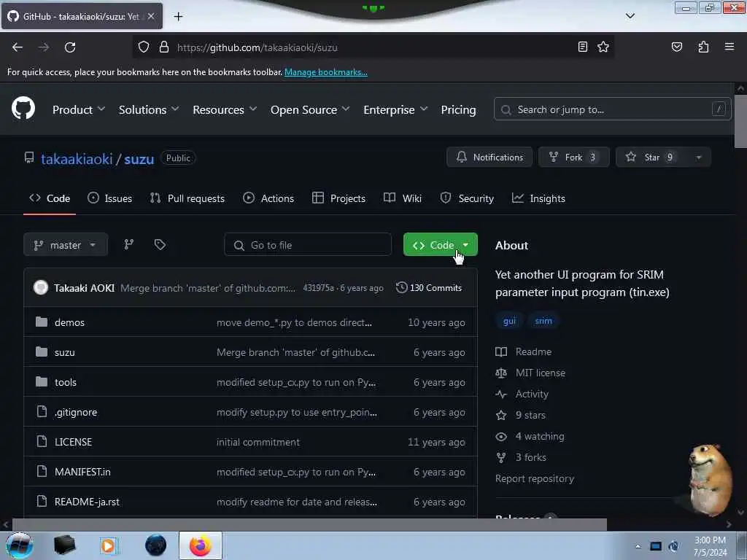The width and height of the screenshot is (747, 560).
Task: Open the LICENSE file
Action: 74,442
